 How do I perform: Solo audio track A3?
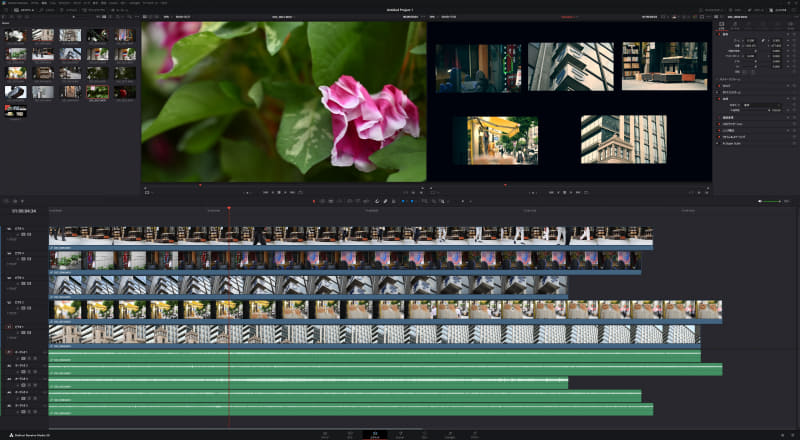(x=29, y=385)
